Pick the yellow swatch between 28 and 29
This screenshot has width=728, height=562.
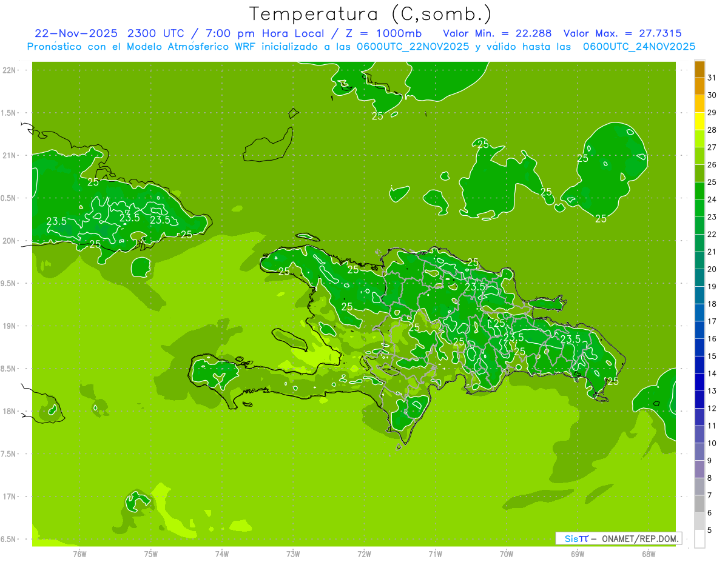(700, 121)
